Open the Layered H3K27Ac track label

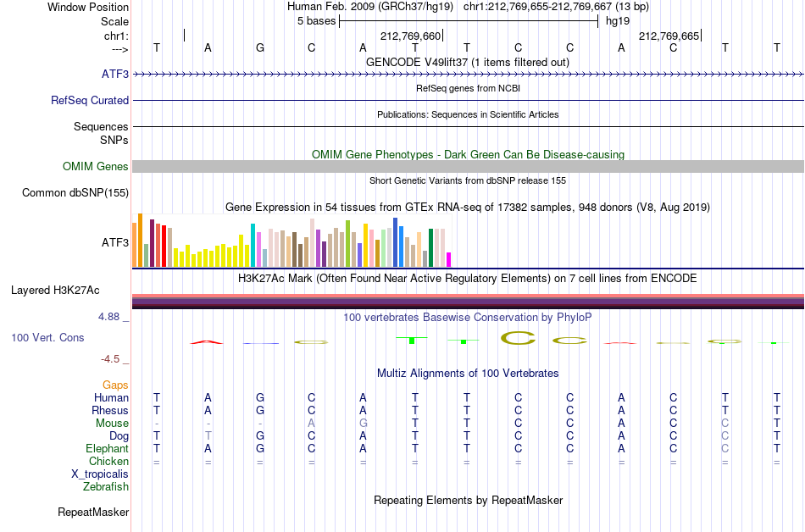click(55, 290)
